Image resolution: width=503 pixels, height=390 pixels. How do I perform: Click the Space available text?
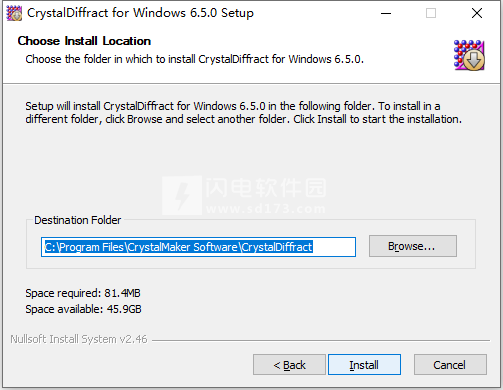tap(83, 309)
